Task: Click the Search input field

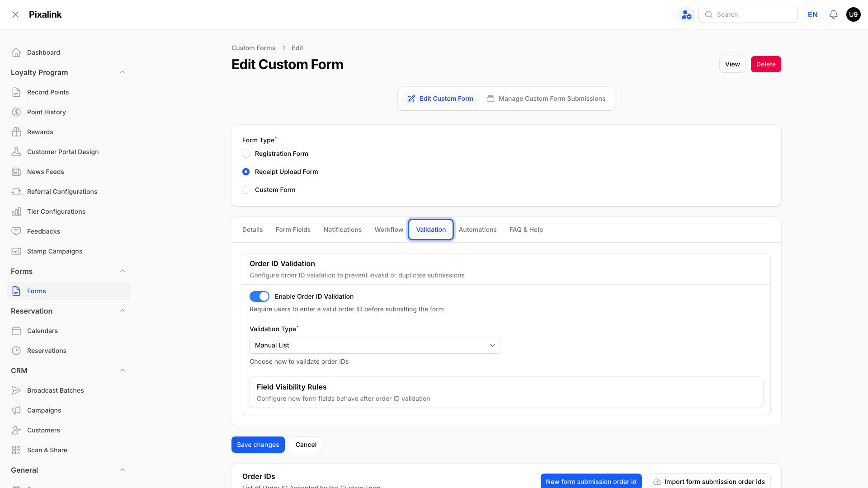Action: (748, 14)
